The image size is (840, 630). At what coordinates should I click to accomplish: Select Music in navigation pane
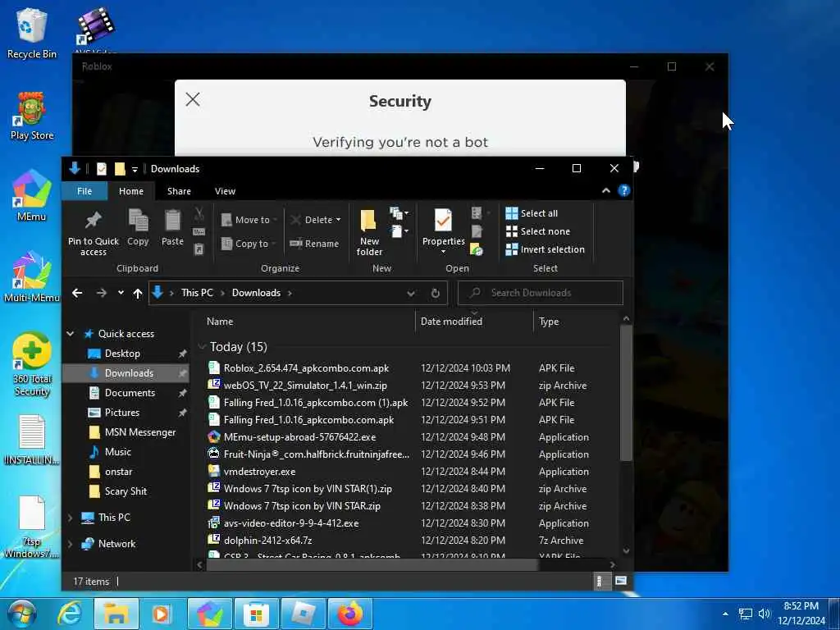tap(117, 452)
